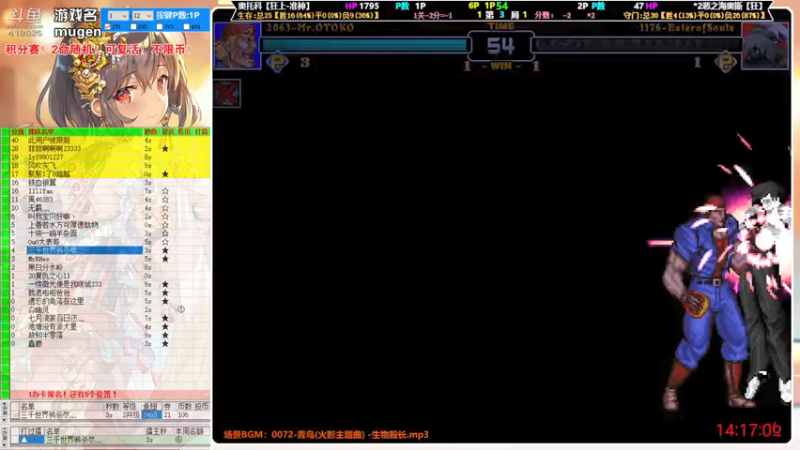800x450 pixels.
Task: Select the row 1y19901227
Action: 110,157
